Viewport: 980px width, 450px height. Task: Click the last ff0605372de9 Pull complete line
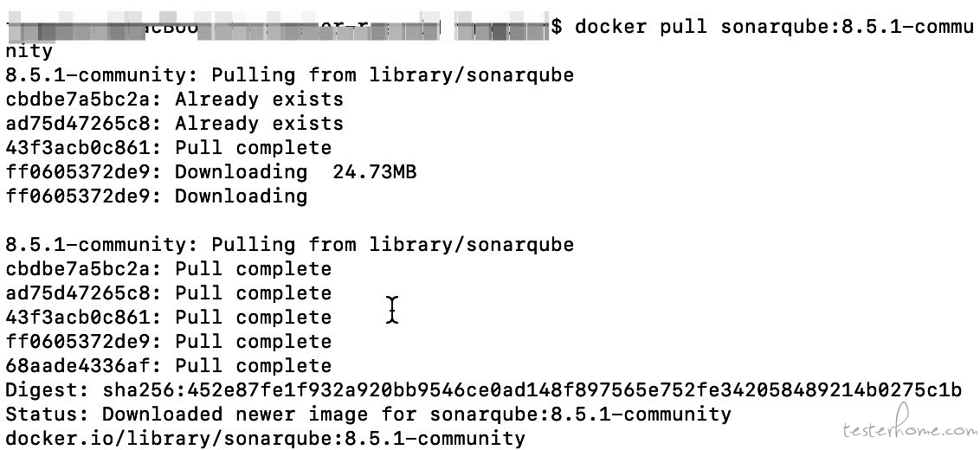point(169,342)
